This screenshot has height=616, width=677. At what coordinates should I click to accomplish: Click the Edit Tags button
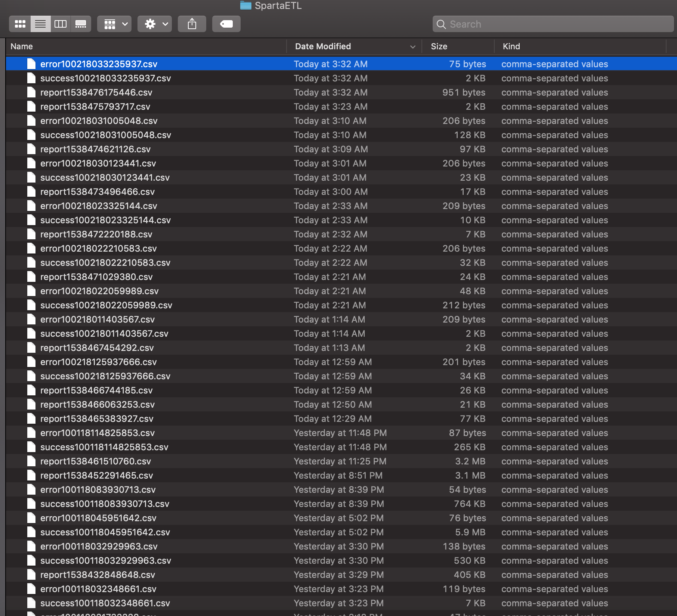point(226,24)
